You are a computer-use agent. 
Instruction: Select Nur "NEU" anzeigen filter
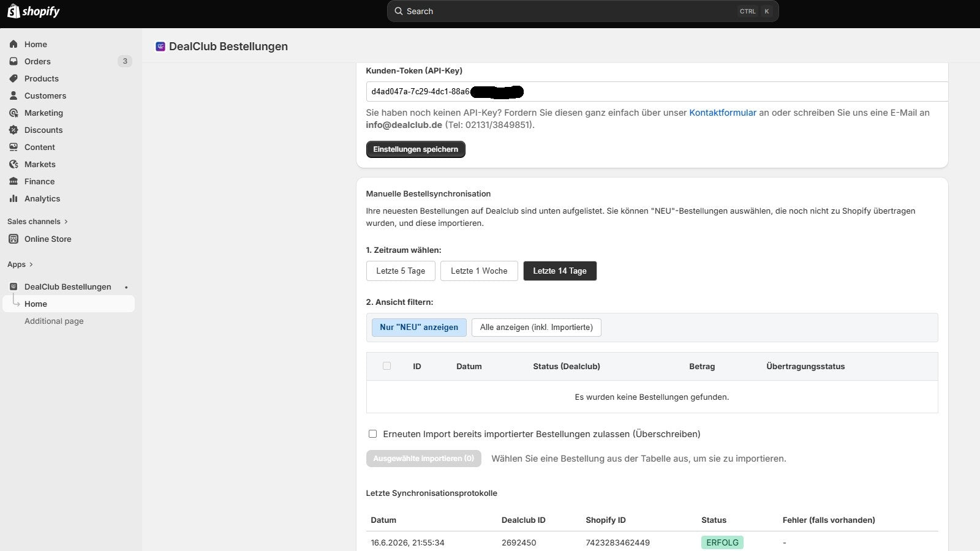tap(419, 328)
